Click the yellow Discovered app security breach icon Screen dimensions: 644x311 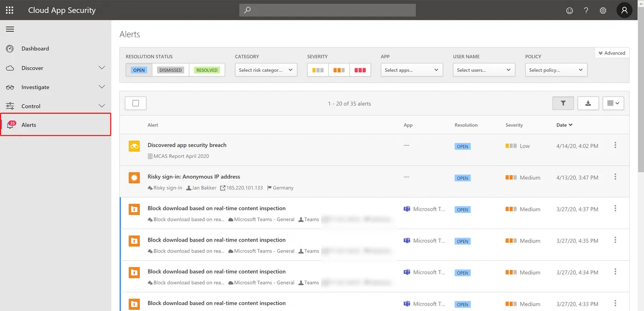(134, 146)
